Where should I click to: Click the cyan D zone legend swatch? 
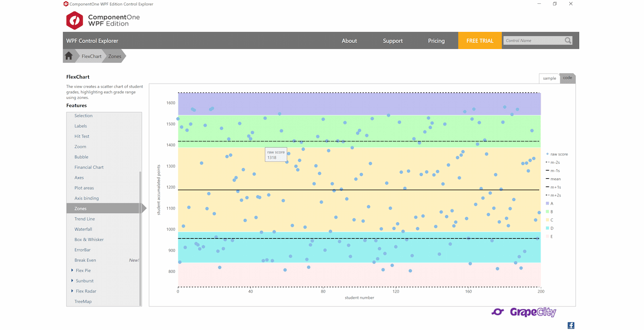click(548, 228)
